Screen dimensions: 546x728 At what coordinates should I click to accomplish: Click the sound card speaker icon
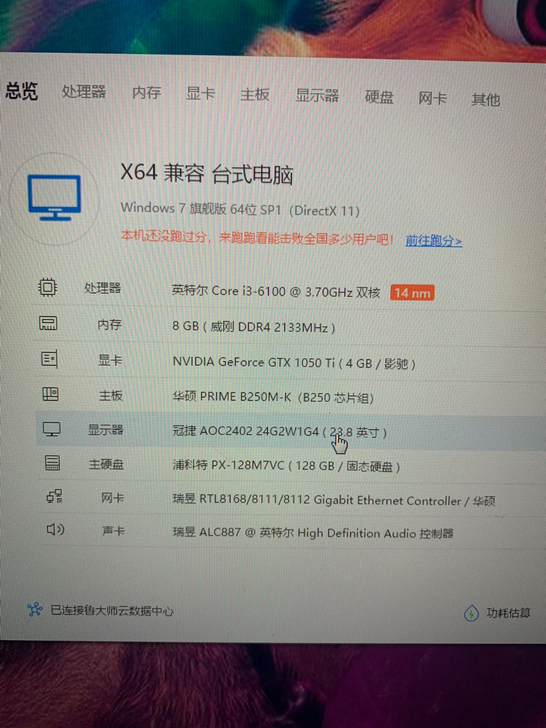coord(55,529)
